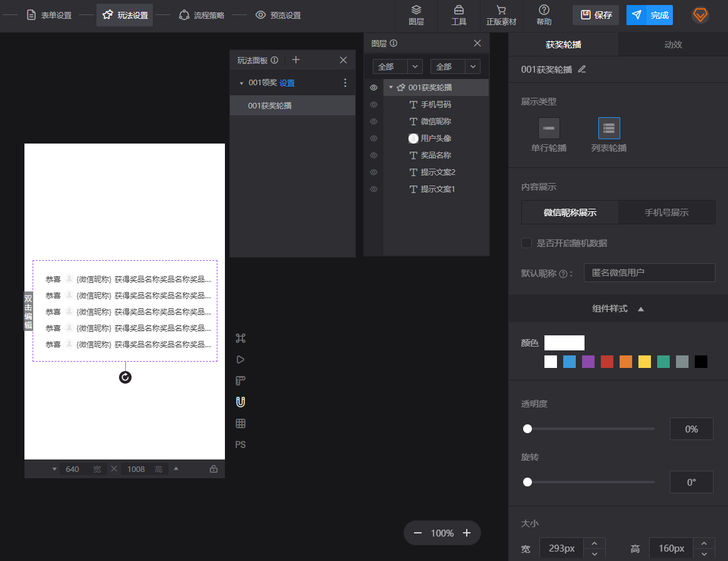Screen dimensions: 728x561
Task: Select 单行轮播 single-row display type
Action: point(549,128)
